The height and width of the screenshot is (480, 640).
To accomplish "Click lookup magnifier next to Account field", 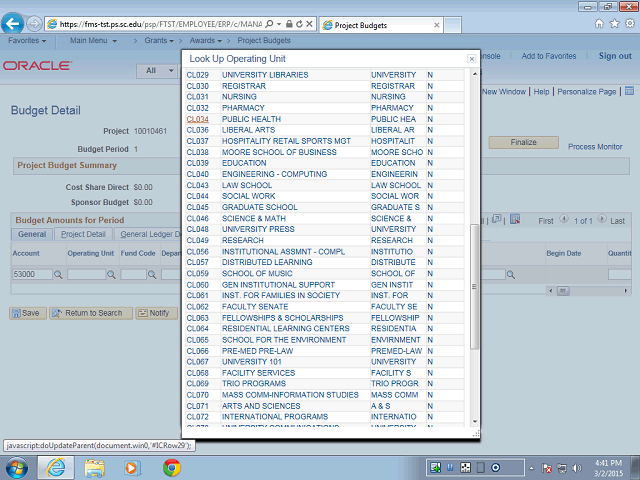I will (58, 275).
